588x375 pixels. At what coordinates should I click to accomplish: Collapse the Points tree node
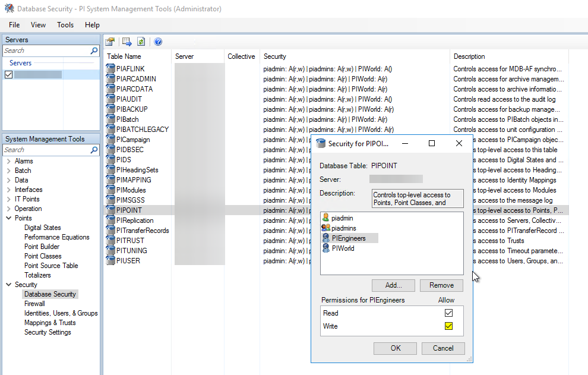pyautogui.click(x=8, y=218)
